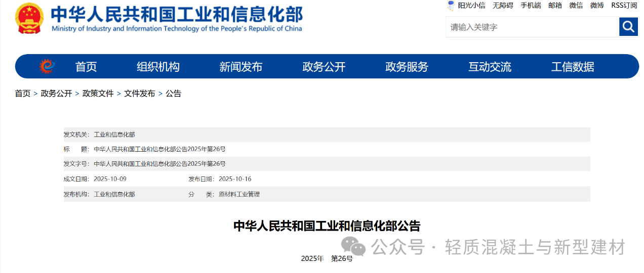Image resolution: width=644 pixels, height=273 pixels.
Task: Open the 手机端 mobile version link
Action: tap(531, 6)
